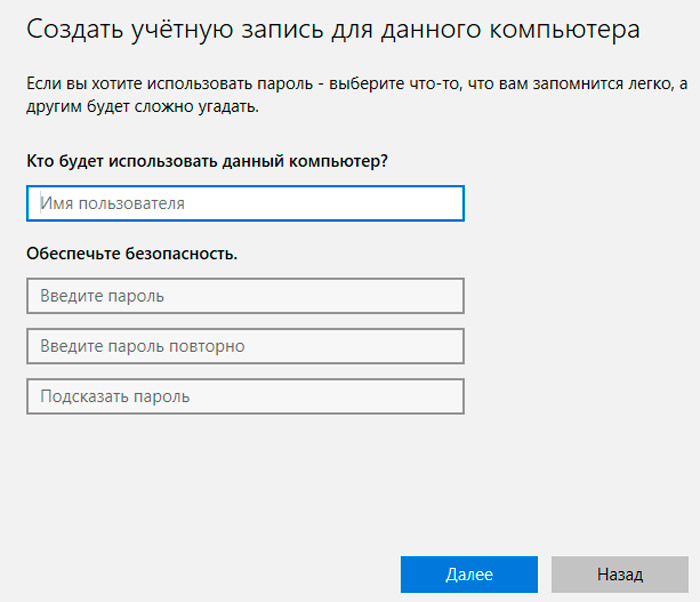Activate the first password entry box
700x602 pixels.
click(x=245, y=296)
